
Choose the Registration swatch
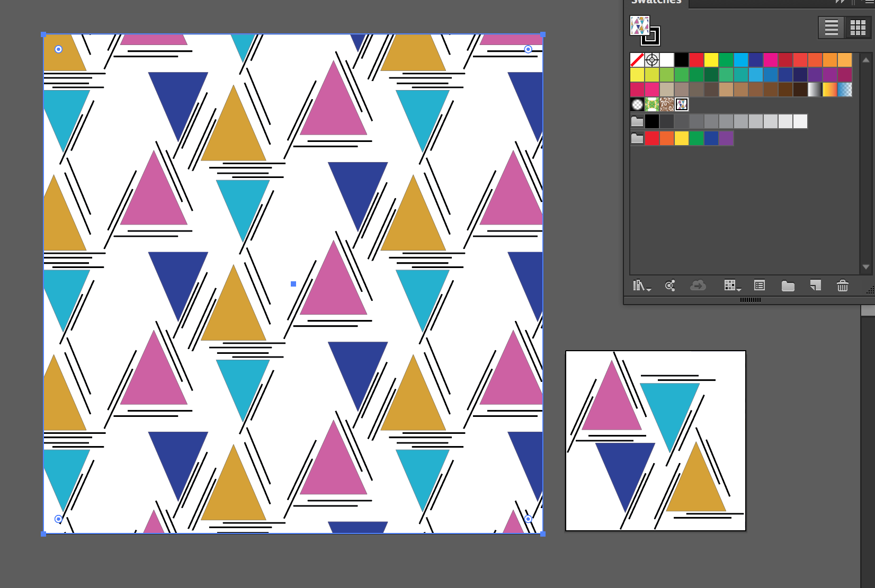[x=652, y=60]
